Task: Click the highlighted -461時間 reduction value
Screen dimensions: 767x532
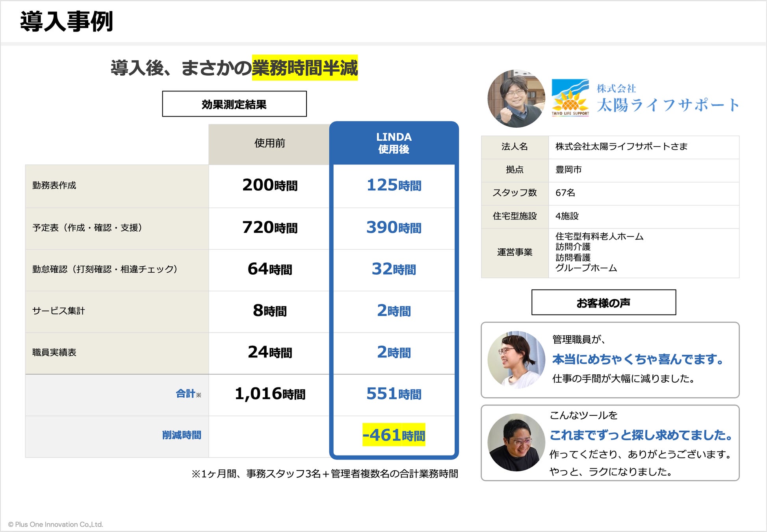Action: coord(394,435)
